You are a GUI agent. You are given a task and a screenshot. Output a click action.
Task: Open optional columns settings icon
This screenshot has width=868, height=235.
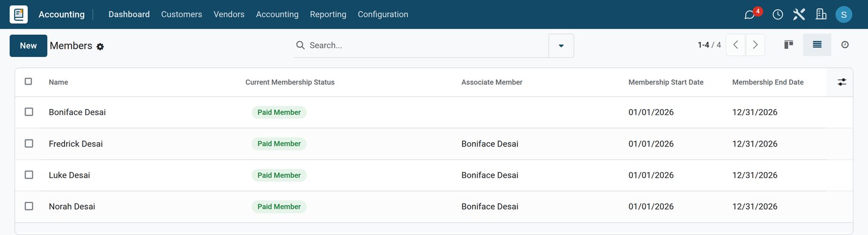[842, 82]
